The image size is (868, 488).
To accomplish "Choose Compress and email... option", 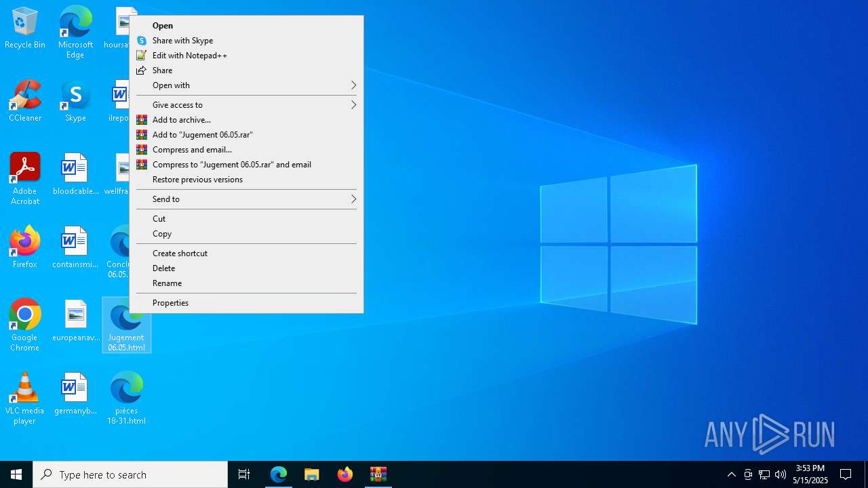I will (x=246, y=150).
